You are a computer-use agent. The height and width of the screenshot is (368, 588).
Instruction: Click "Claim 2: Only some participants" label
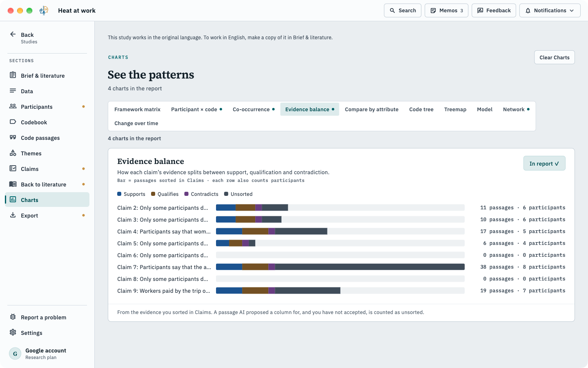163,207
